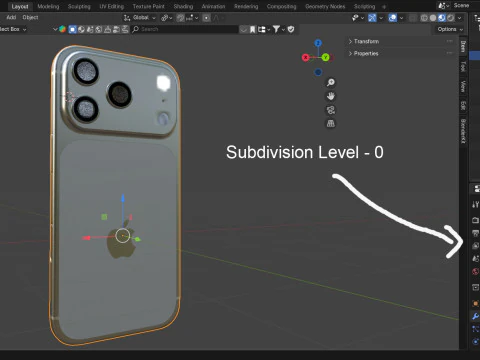Switch to UV Editing workspace
The image size is (480, 360).
click(x=111, y=6)
